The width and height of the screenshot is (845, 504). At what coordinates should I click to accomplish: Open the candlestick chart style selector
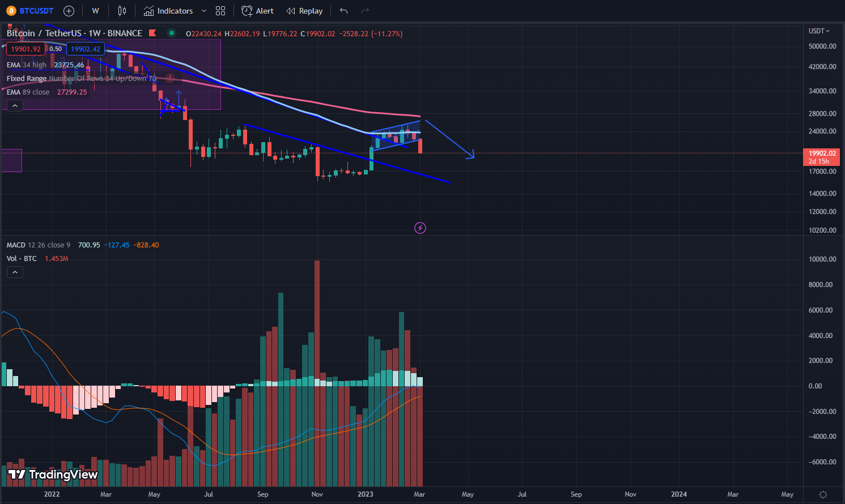tap(122, 11)
